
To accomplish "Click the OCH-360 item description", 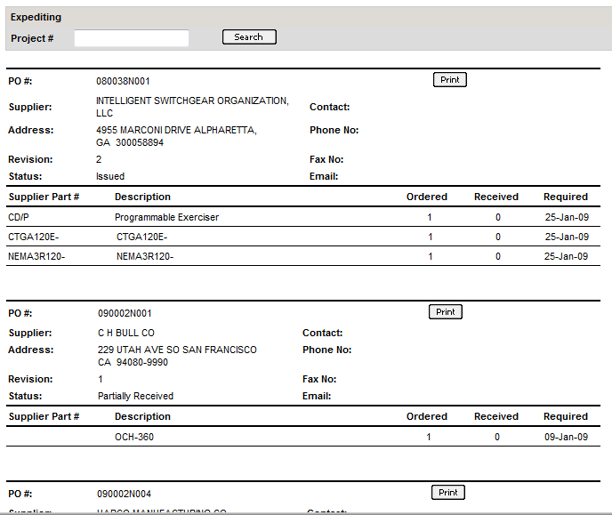I will tap(134, 437).
